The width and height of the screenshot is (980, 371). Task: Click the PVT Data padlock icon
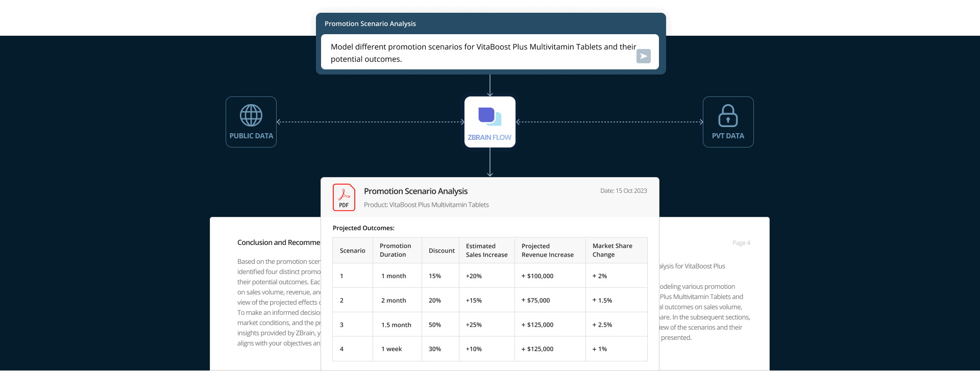coord(728,115)
